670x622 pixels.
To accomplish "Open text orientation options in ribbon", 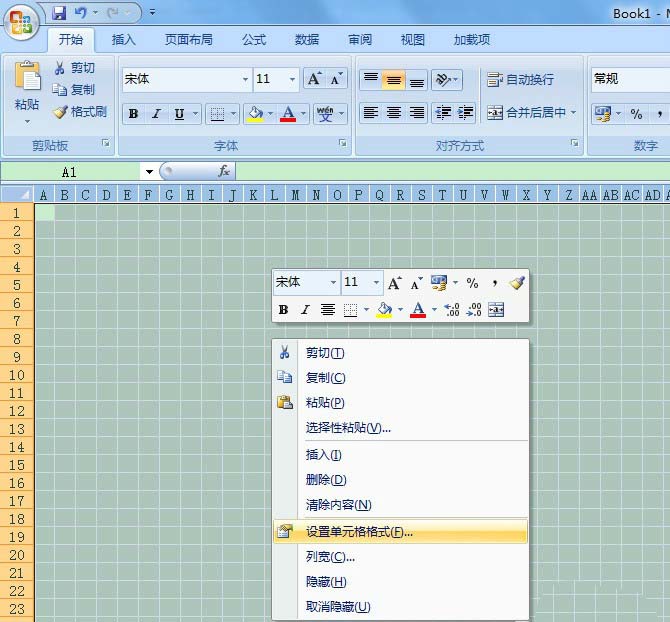I will [447, 79].
